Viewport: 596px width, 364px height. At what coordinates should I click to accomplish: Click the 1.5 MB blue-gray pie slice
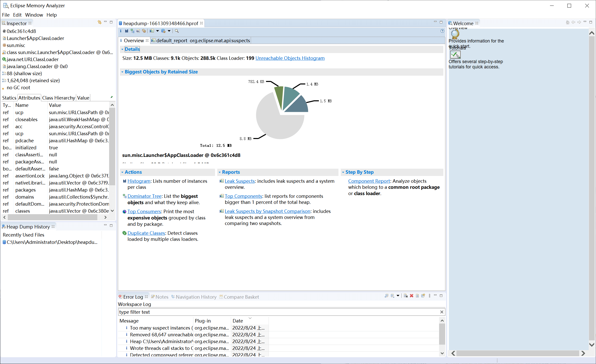pos(299,106)
